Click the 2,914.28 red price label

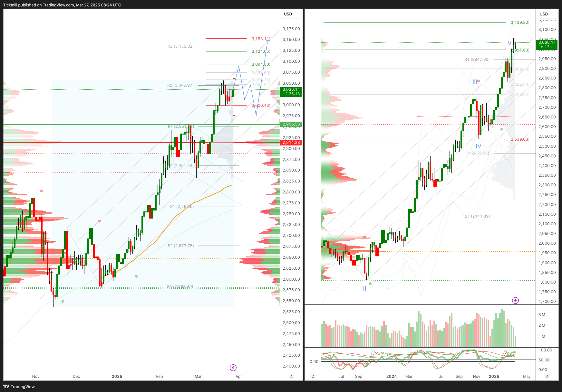coord(291,143)
